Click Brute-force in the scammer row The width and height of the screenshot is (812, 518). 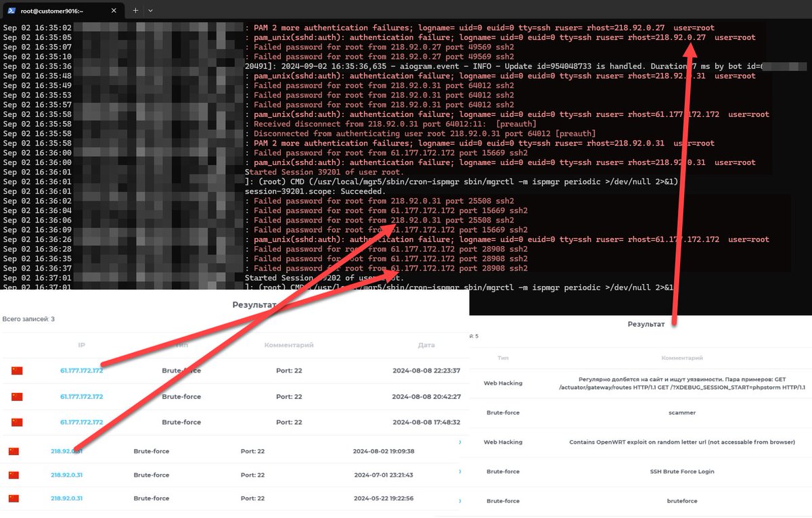click(x=503, y=412)
